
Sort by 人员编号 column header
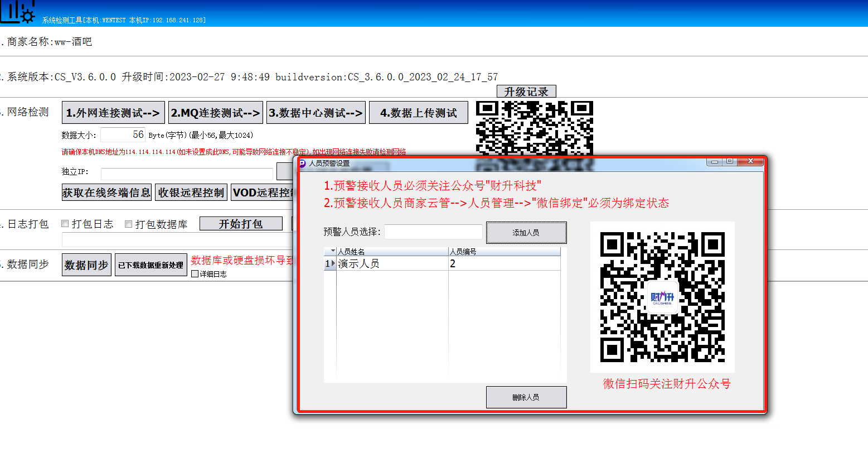505,252
